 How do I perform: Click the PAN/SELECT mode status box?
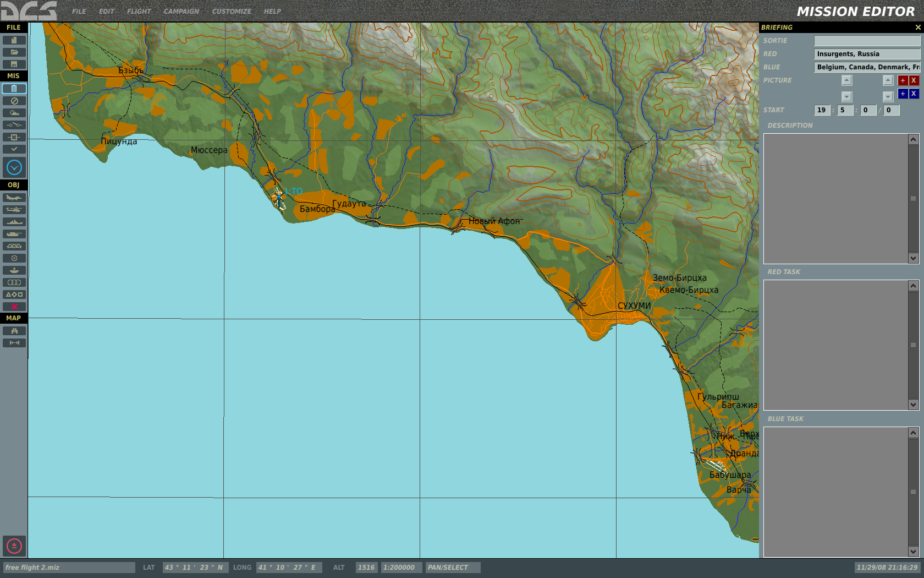[x=453, y=568]
